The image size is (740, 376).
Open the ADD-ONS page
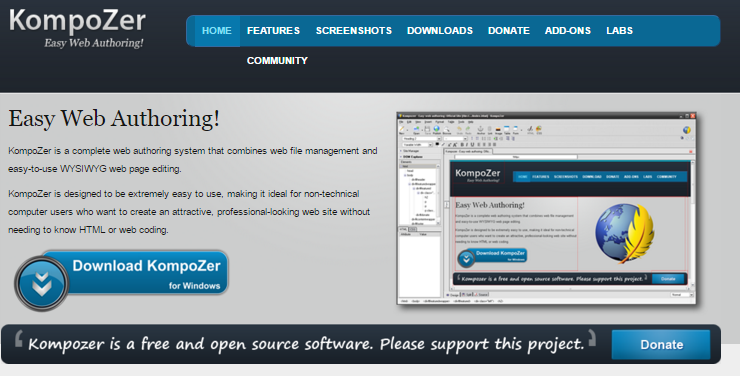568,31
